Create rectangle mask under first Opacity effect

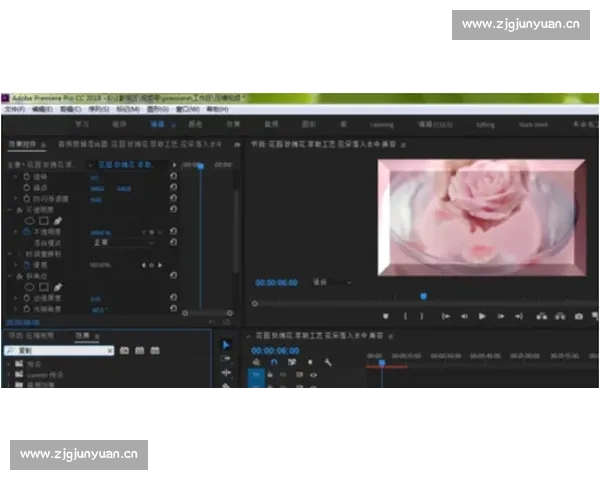tap(44, 221)
